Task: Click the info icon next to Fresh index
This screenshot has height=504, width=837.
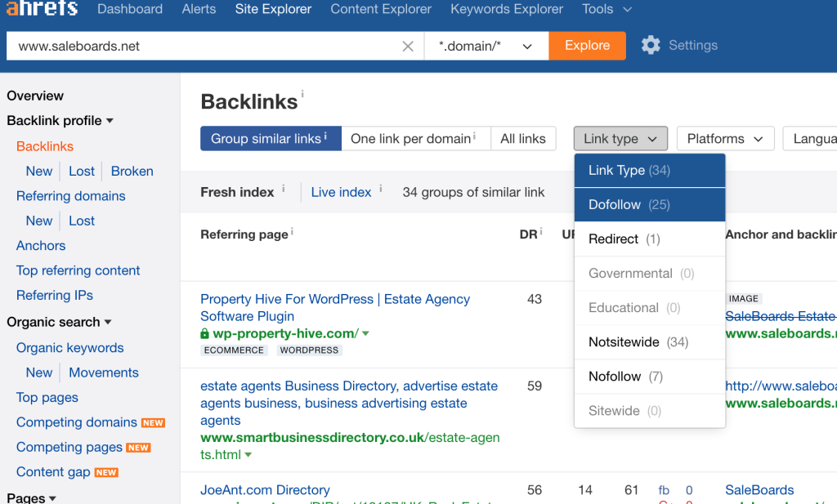Action: point(284,188)
